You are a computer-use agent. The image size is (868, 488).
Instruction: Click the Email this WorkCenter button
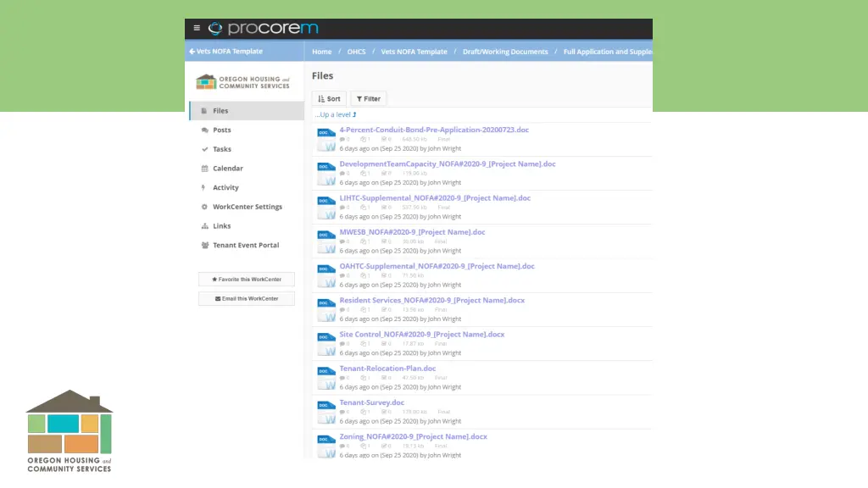(x=246, y=299)
